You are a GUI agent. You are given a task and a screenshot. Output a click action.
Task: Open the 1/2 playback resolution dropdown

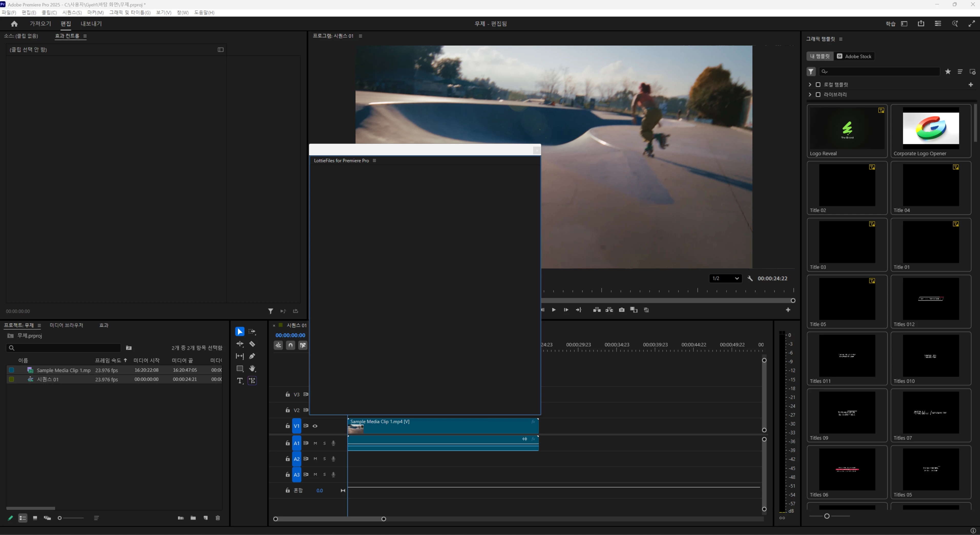point(725,278)
